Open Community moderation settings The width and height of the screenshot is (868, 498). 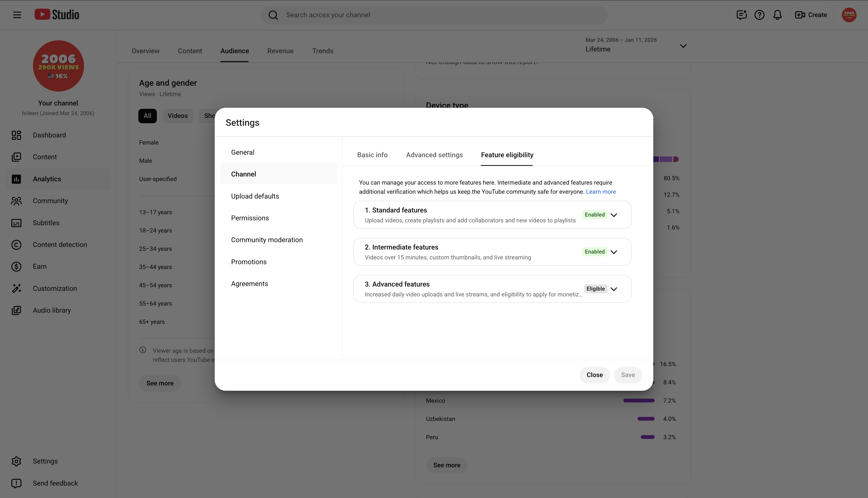(x=279, y=240)
